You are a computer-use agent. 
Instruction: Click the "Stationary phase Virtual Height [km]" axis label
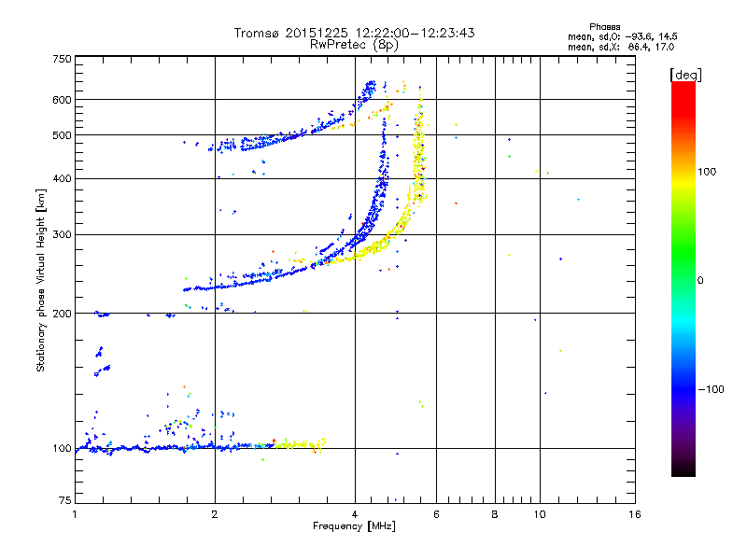(x=41, y=281)
